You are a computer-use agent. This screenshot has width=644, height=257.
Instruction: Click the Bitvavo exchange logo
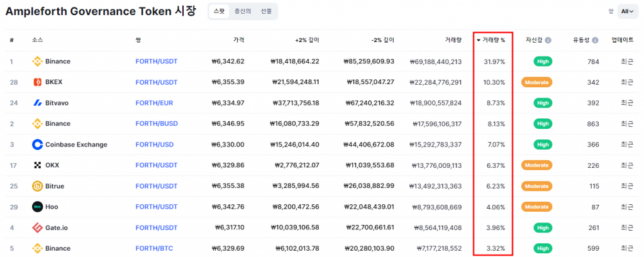point(37,103)
